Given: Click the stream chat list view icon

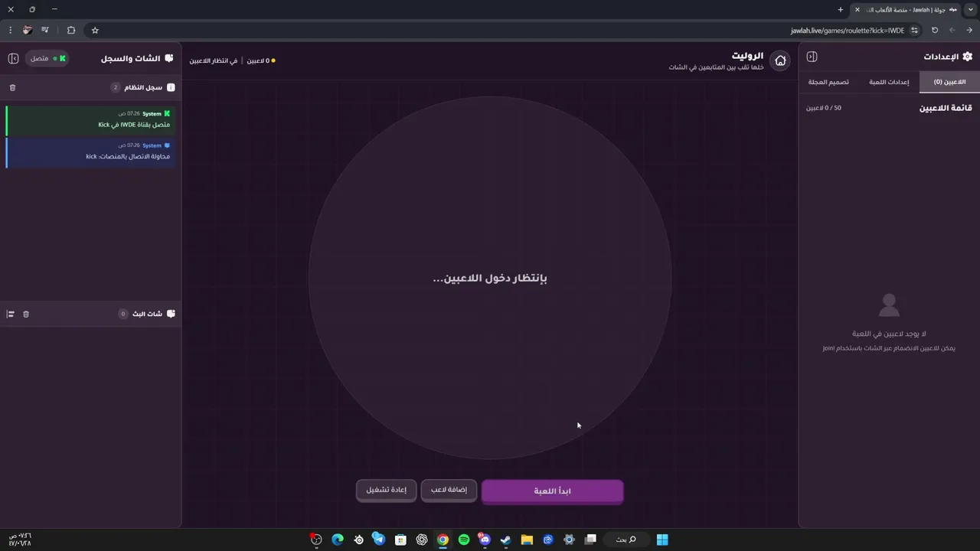Looking at the screenshot, I should tap(11, 314).
